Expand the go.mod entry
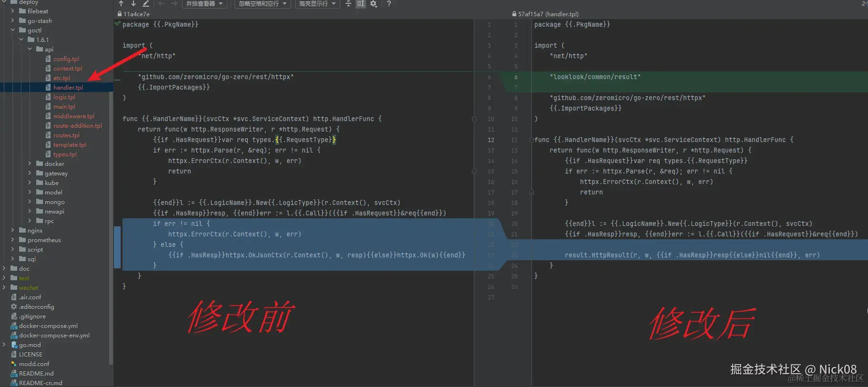Screen dimensions: 868x387 pos(4,345)
